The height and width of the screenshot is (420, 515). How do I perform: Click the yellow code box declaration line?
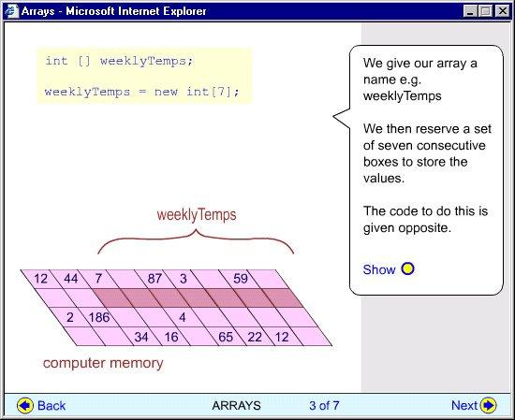point(119,61)
